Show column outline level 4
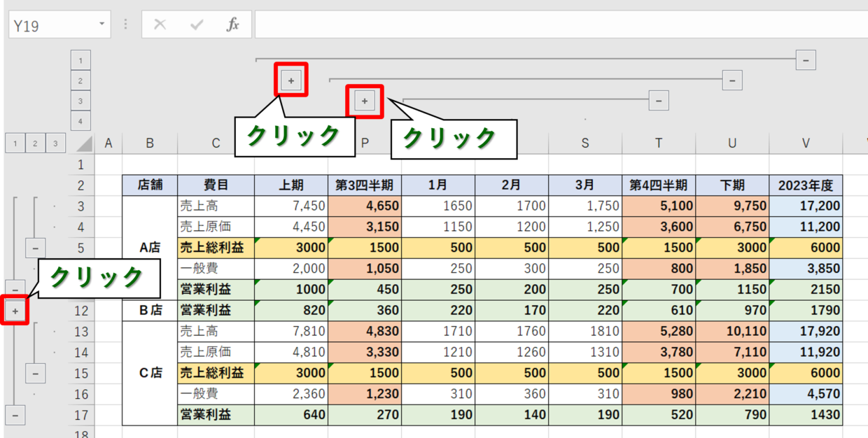Screen dimensions: 868x438 pyautogui.click(x=80, y=122)
